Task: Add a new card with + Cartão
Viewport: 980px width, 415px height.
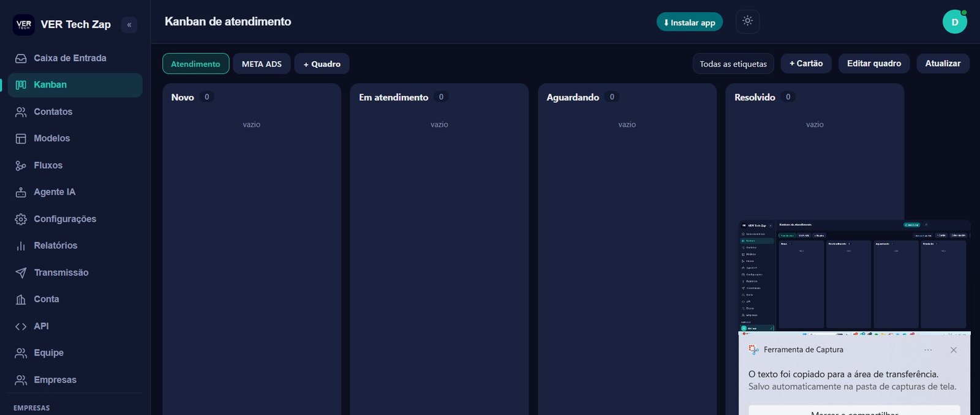Action: pyautogui.click(x=806, y=63)
